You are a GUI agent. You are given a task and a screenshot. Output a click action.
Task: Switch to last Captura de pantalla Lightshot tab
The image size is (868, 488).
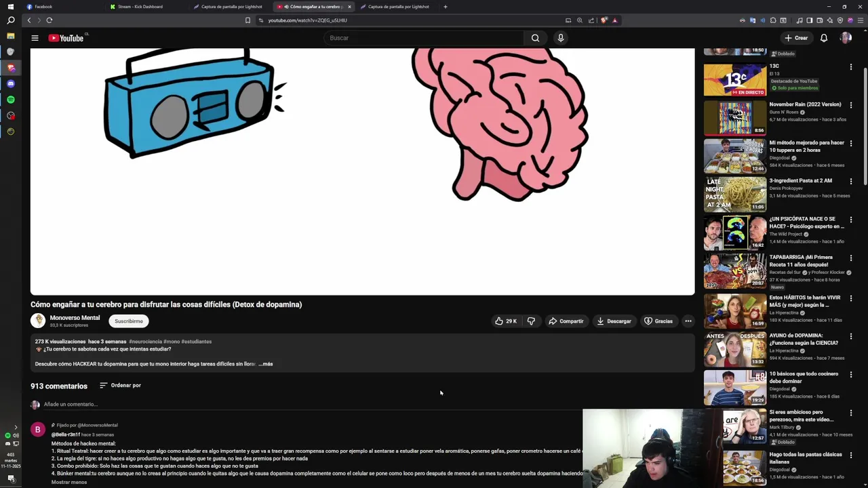[x=397, y=7]
